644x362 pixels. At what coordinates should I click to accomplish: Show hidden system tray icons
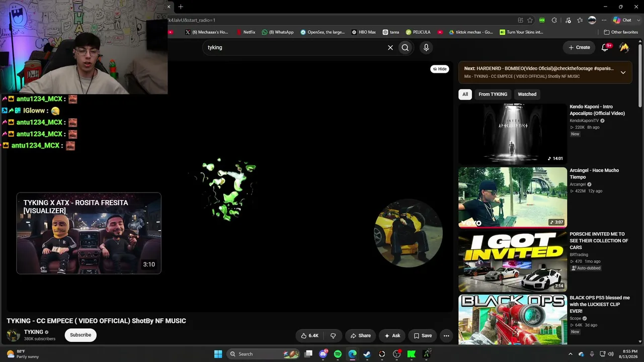(x=570, y=354)
